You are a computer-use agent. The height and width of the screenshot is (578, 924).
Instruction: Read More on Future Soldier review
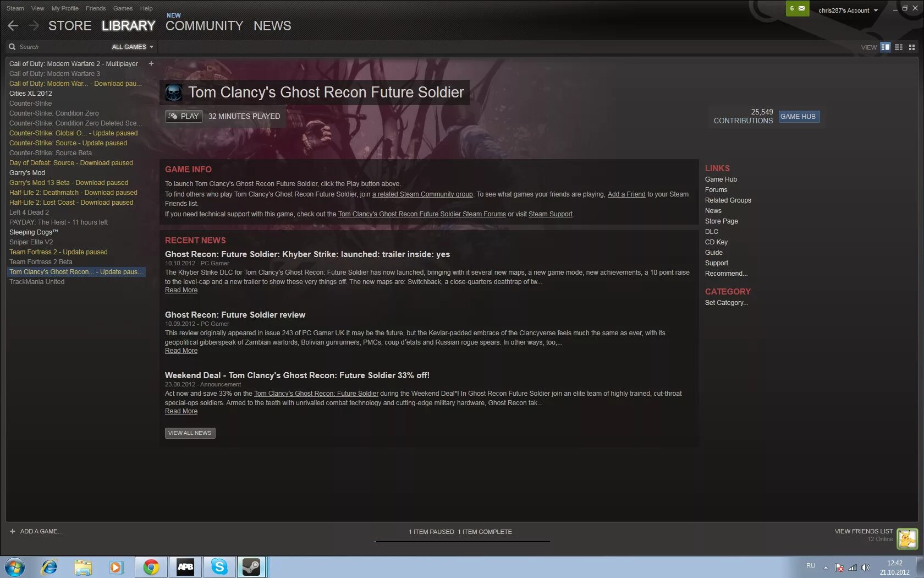coord(181,351)
